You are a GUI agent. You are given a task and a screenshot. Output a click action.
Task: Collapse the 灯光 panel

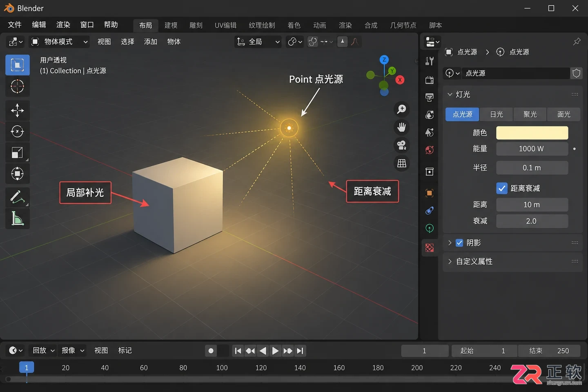(450, 94)
